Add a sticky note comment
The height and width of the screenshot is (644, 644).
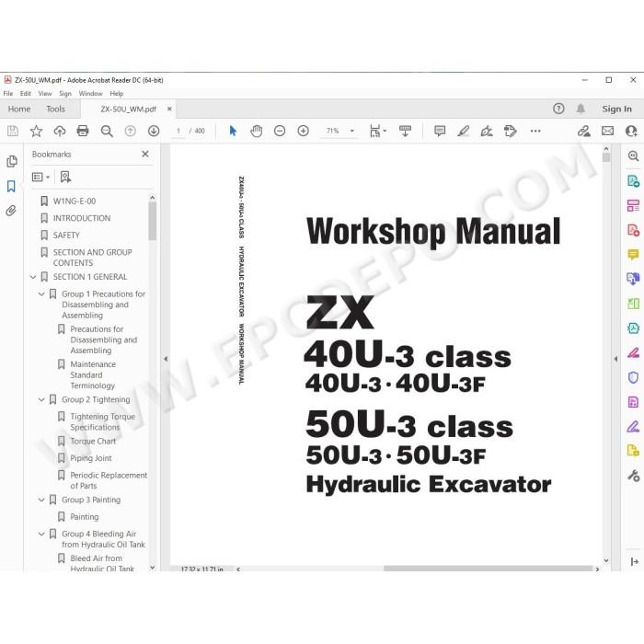tap(440, 131)
